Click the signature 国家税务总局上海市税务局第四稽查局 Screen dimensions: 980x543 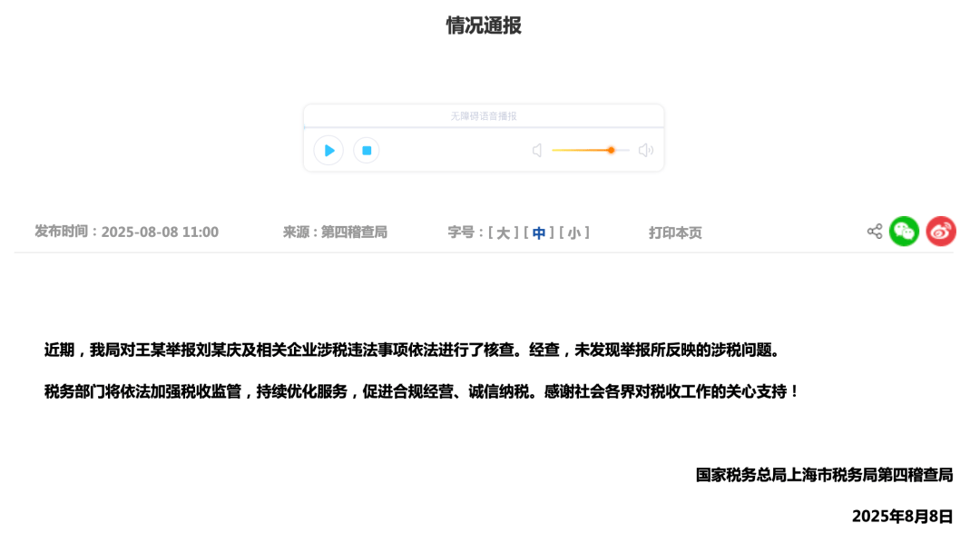point(824,475)
